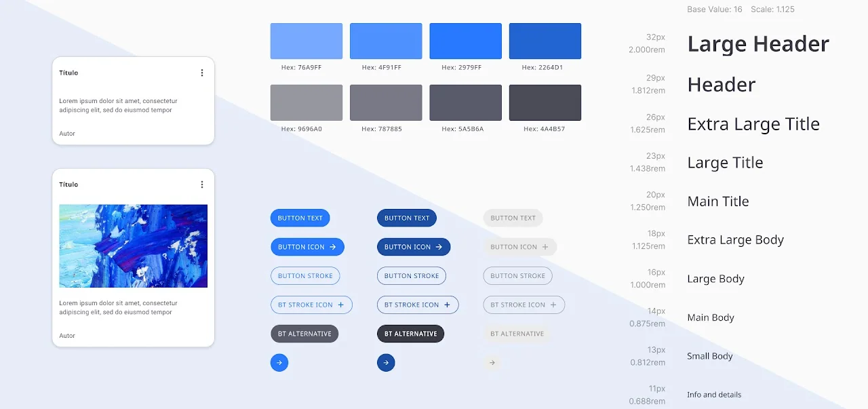Select the 5A5B6A dark gray swatch
The height and width of the screenshot is (409, 868).
point(466,103)
